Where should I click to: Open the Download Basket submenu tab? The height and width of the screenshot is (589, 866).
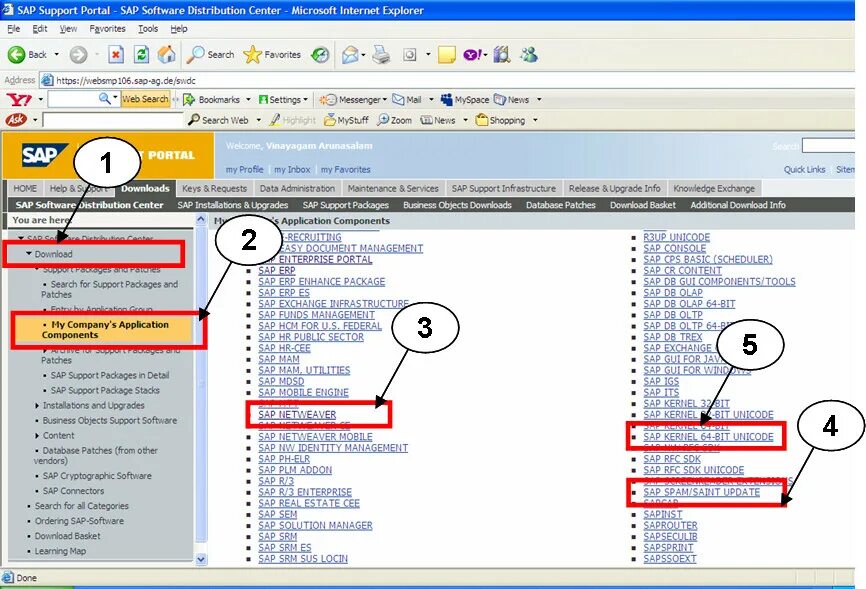click(x=643, y=205)
